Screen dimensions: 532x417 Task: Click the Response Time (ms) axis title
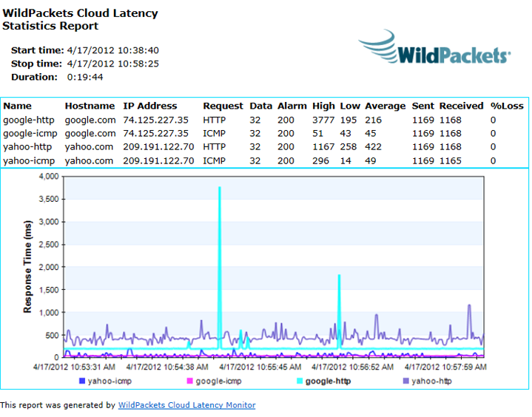pyautogui.click(x=27, y=267)
